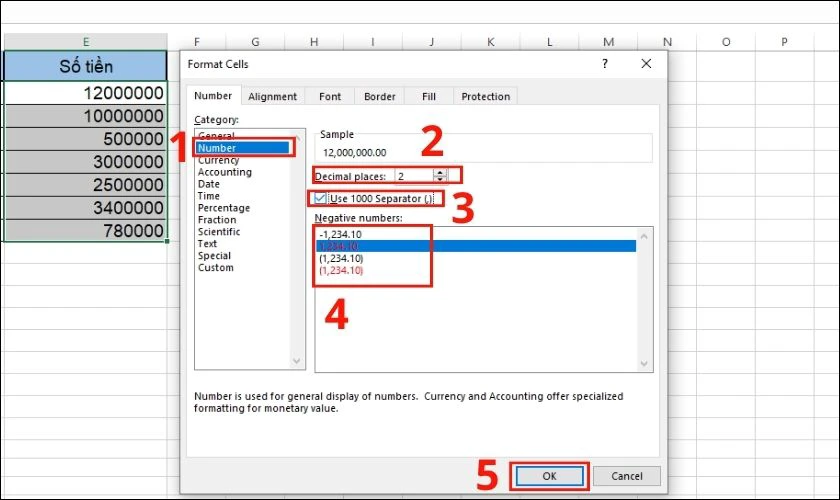Select Currency category
This screenshot has width=840, height=500.
218,160
